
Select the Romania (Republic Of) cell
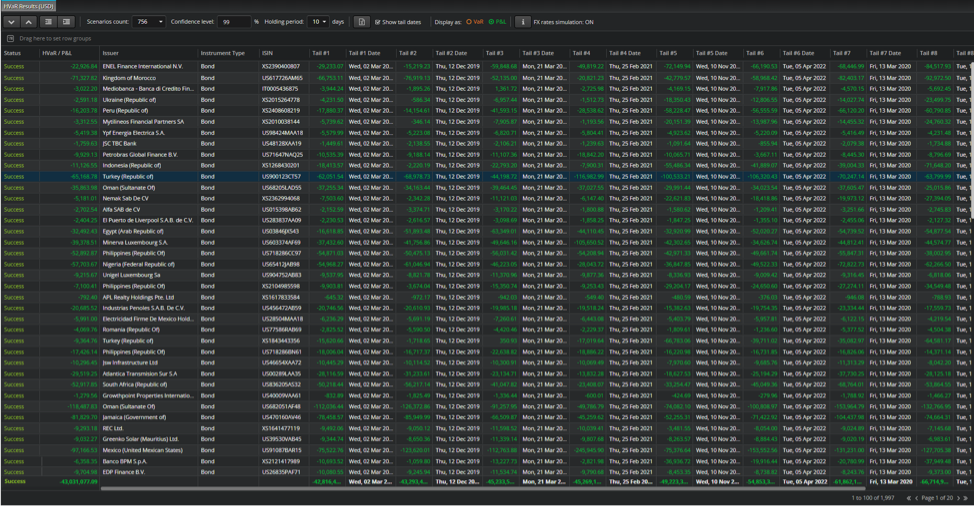149,330
